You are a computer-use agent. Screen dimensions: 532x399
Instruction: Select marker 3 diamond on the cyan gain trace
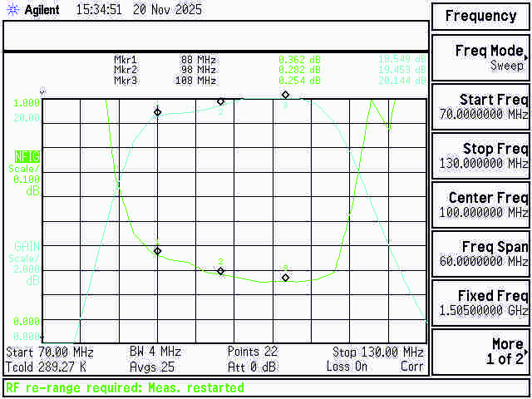click(285, 95)
